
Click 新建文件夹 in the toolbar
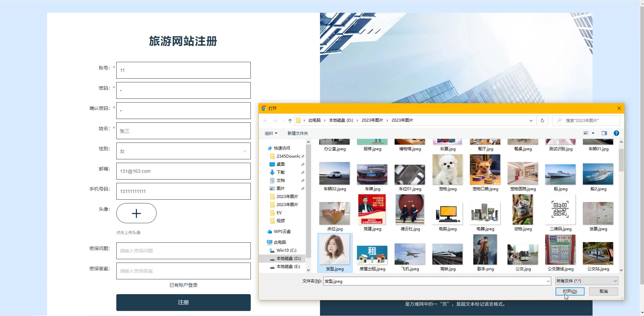tap(297, 133)
